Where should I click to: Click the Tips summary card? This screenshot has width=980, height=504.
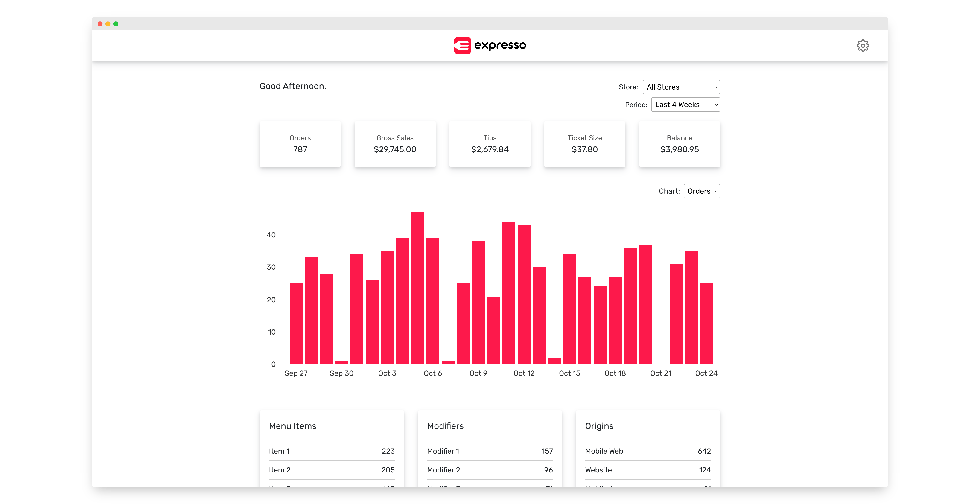pos(490,144)
